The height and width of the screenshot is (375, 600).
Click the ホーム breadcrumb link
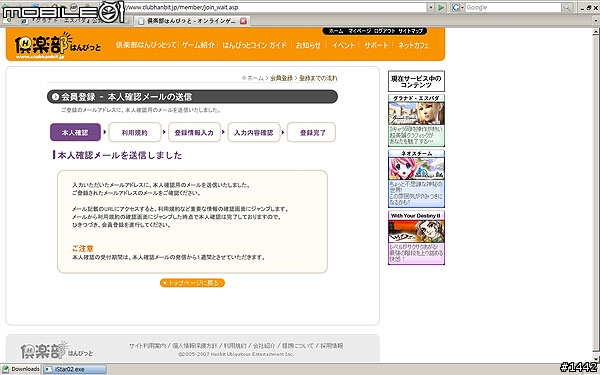point(255,78)
